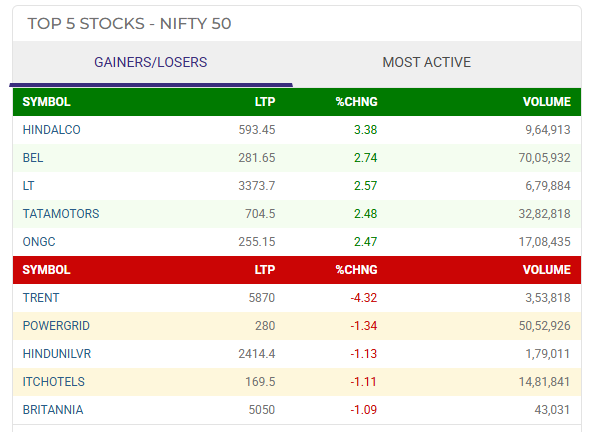
Task: Select LT's LTP value 3373.7
Action: (x=257, y=186)
